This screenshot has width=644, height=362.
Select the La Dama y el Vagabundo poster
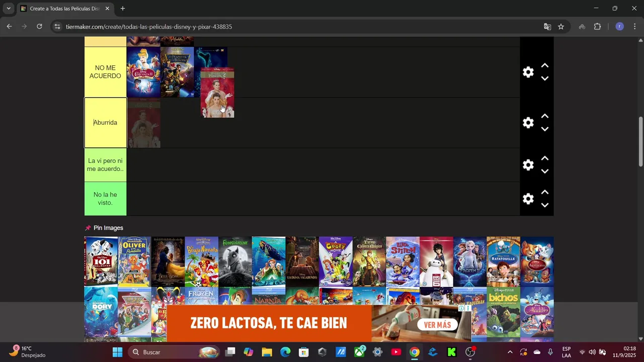click(302, 261)
